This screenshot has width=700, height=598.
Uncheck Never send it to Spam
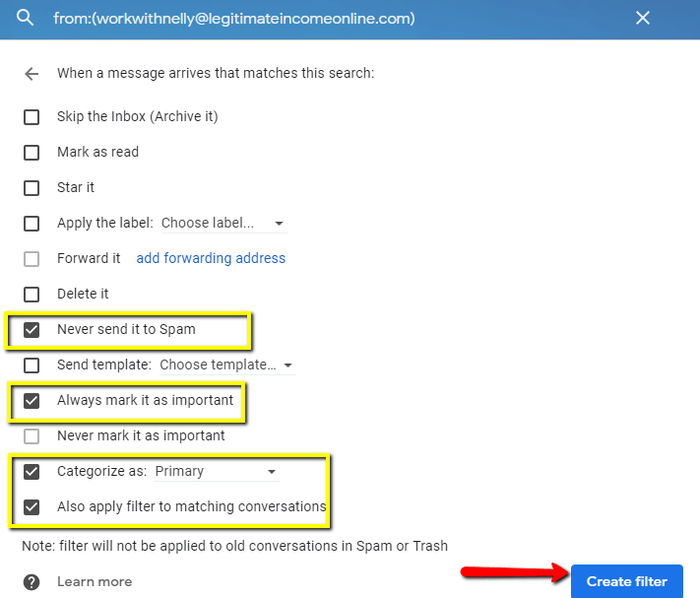tap(32, 330)
